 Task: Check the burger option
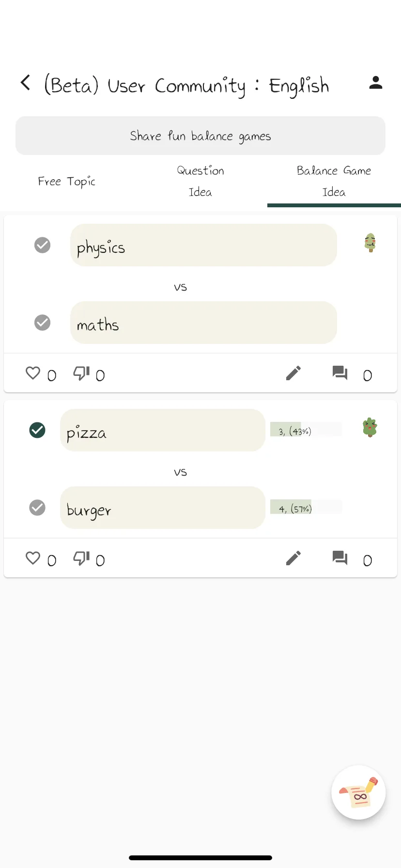coord(37,508)
